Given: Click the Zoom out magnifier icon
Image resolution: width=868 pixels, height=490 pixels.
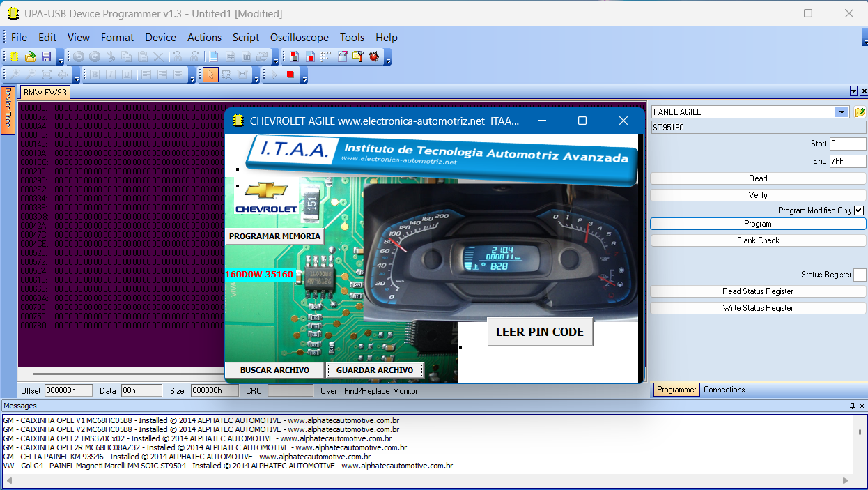Looking at the screenshot, I should pos(31,75).
